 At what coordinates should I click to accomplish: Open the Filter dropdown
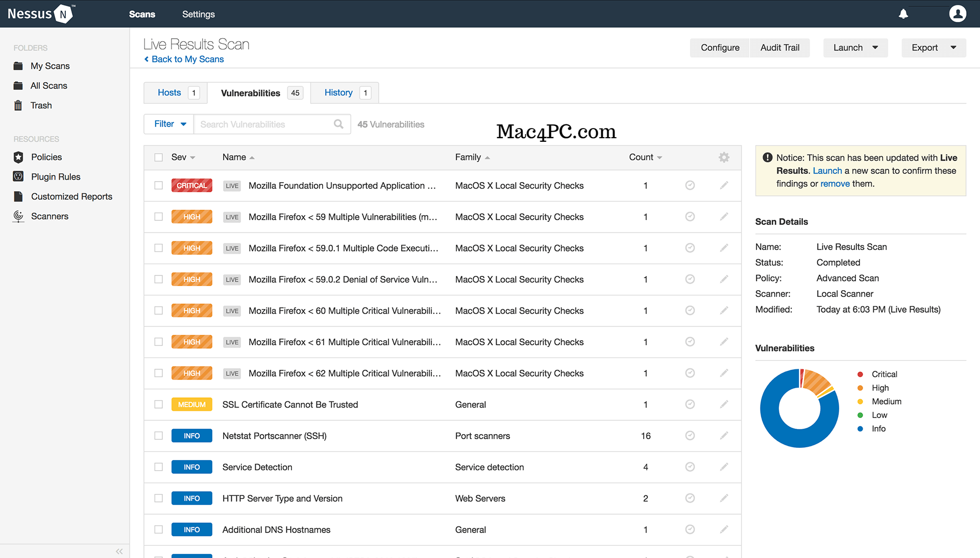(x=169, y=124)
